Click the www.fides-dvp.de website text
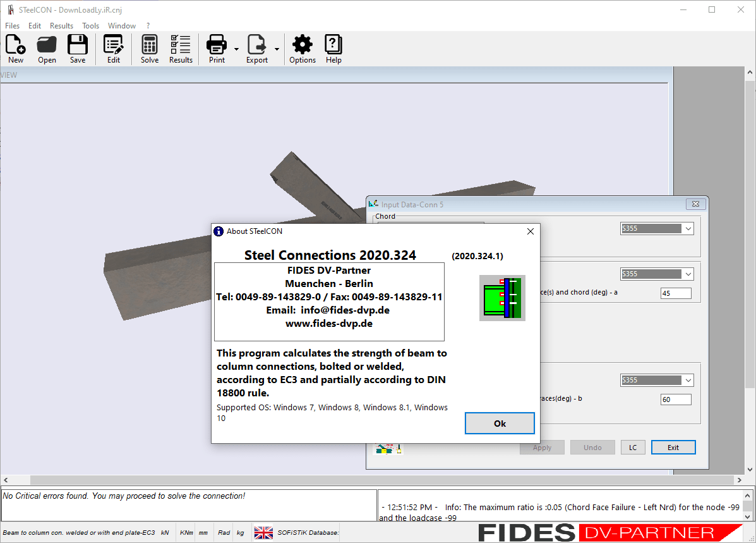The height and width of the screenshot is (543, 756). [329, 324]
